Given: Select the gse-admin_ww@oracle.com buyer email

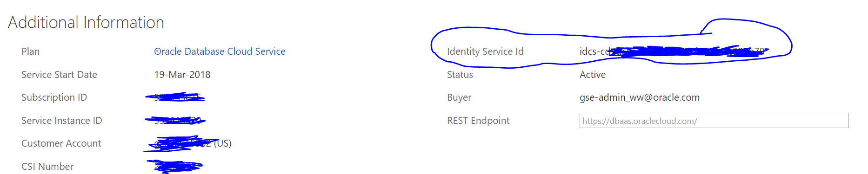Looking at the screenshot, I should 640,97.
